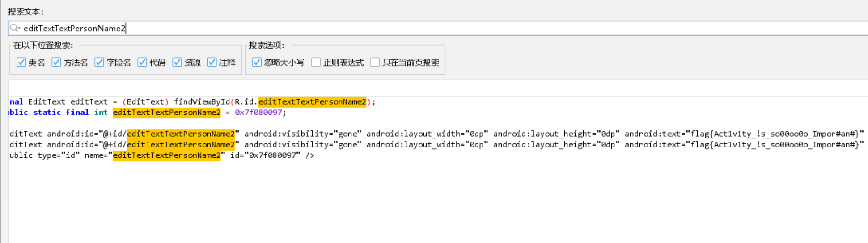This screenshot has height=243, width=868.
Task: Turn off 注释 search location
Action: (x=212, y=62)
